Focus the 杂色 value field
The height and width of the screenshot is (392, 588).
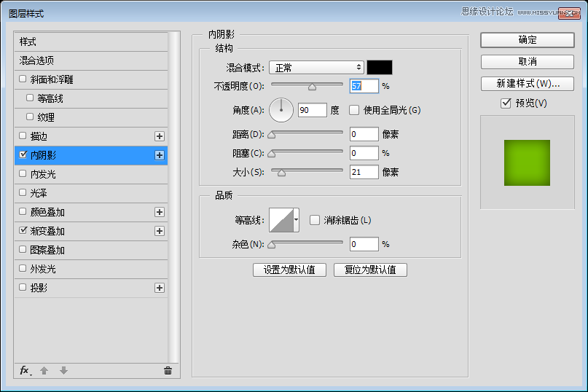pos(364,244)
